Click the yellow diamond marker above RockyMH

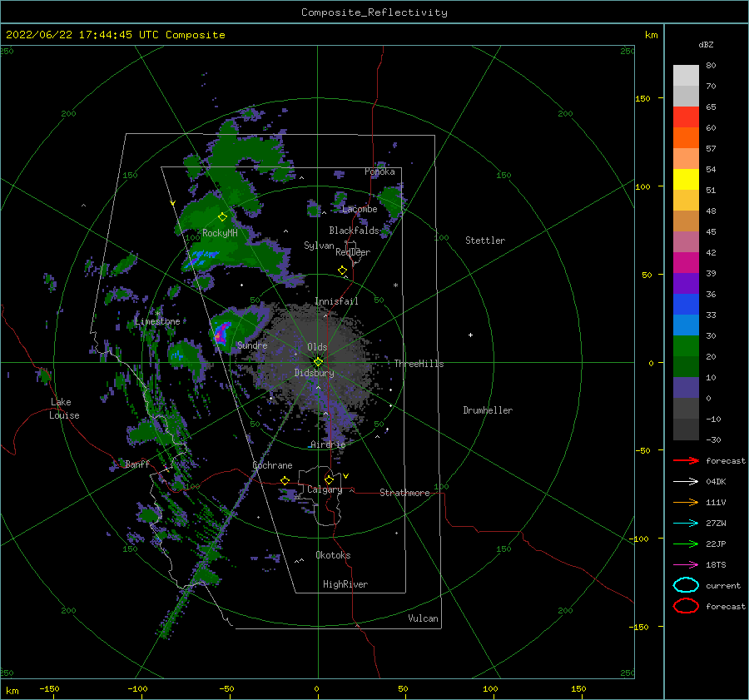point(222,217)
